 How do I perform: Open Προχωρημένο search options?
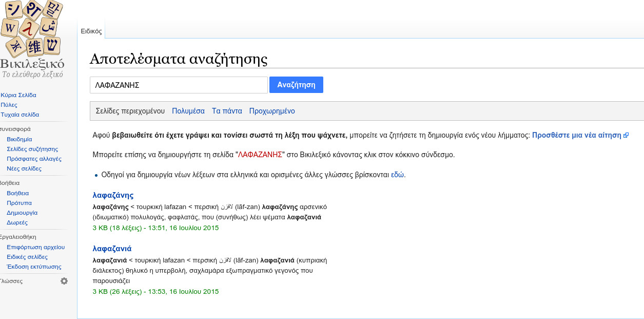pos(272,111)
